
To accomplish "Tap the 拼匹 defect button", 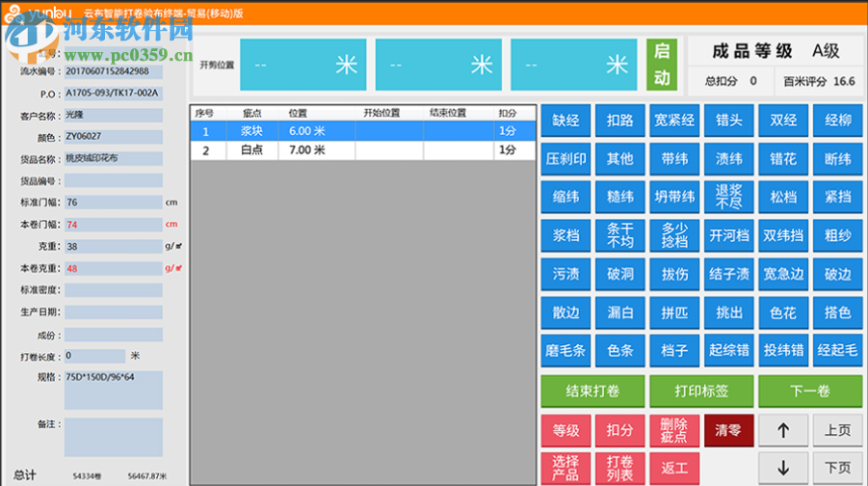I will (674, 312).
